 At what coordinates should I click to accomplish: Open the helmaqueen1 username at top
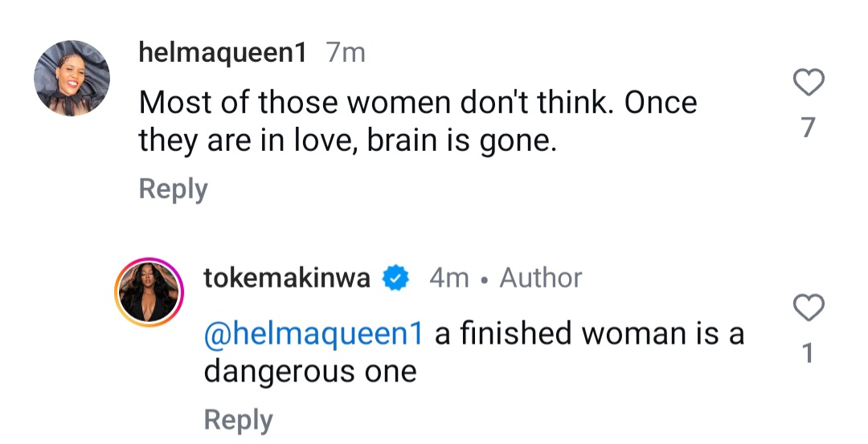click(223, 54)
